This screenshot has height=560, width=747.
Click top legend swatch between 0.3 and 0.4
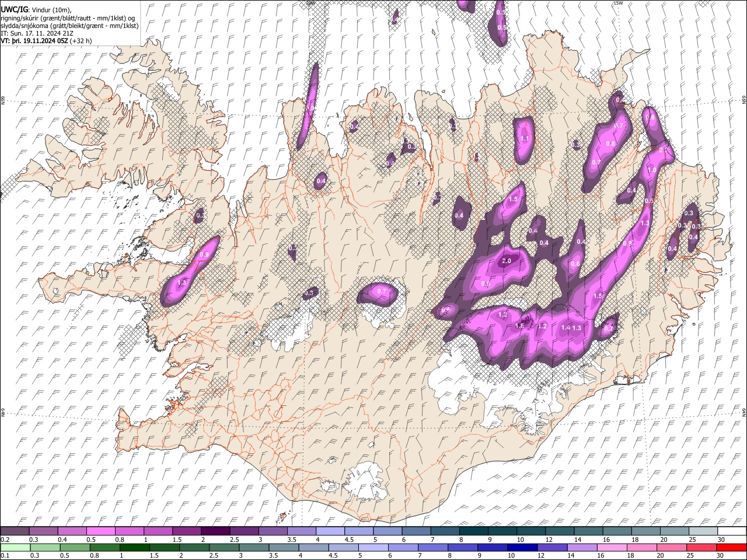coord(43,531)
